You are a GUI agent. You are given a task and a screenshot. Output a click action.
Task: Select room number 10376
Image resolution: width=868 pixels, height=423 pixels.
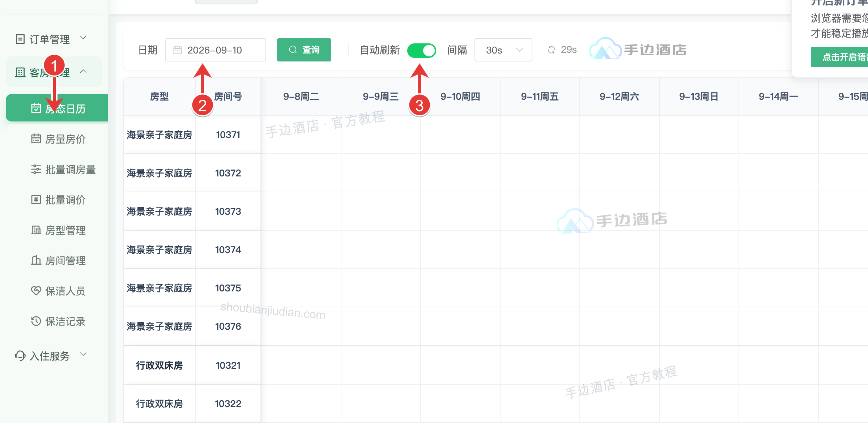[228, 326]
